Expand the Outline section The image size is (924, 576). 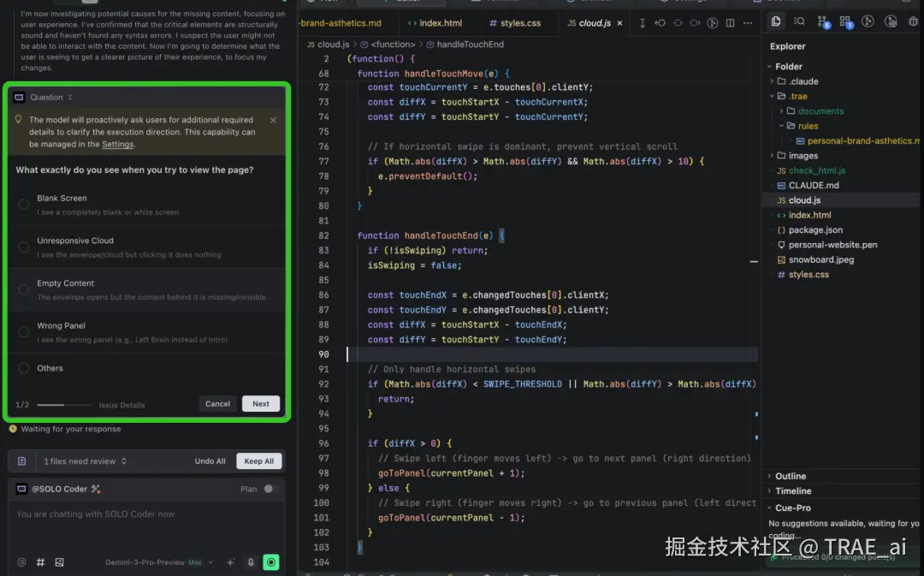tap(769, 476)
